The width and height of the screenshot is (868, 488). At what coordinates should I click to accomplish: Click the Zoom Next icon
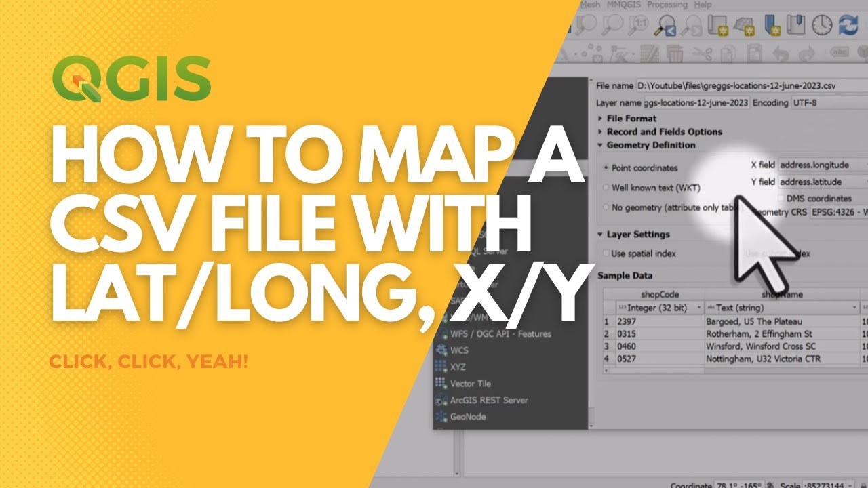[x=690, y=26]
